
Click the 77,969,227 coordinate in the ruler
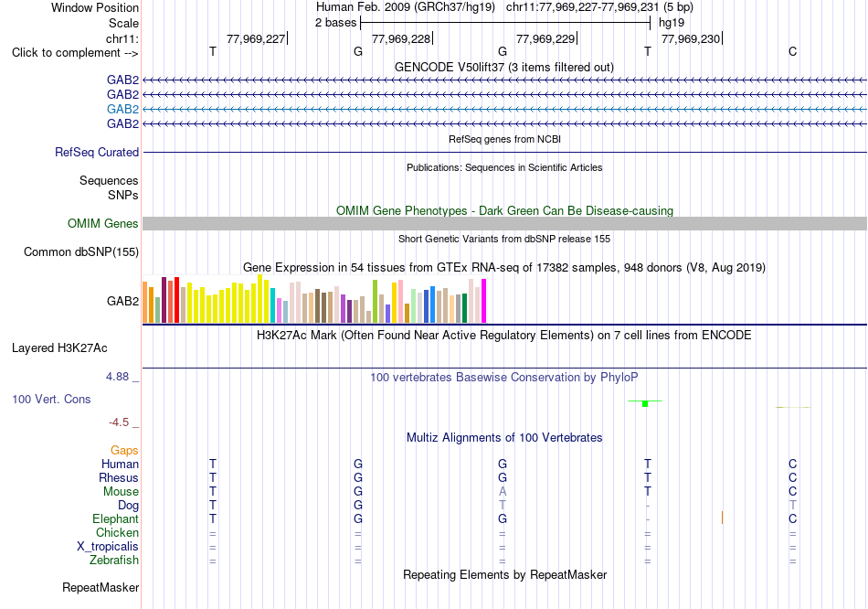(x=256, y=38)
